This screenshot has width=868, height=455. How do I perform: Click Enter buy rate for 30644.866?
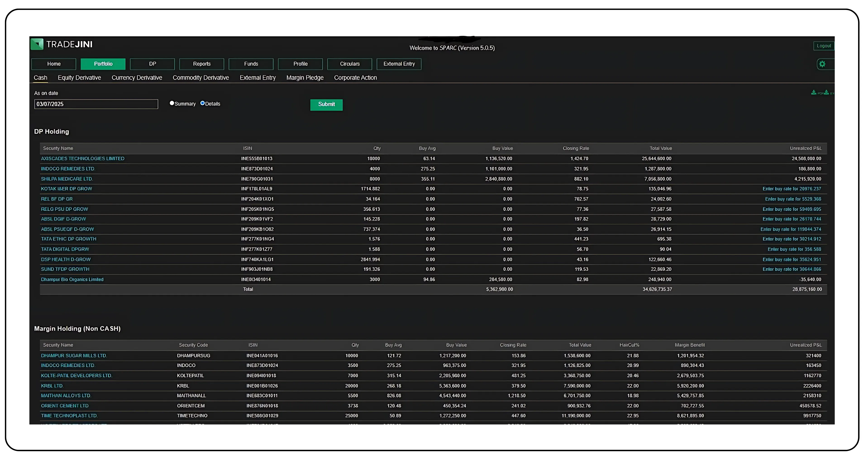click(792, 269)
